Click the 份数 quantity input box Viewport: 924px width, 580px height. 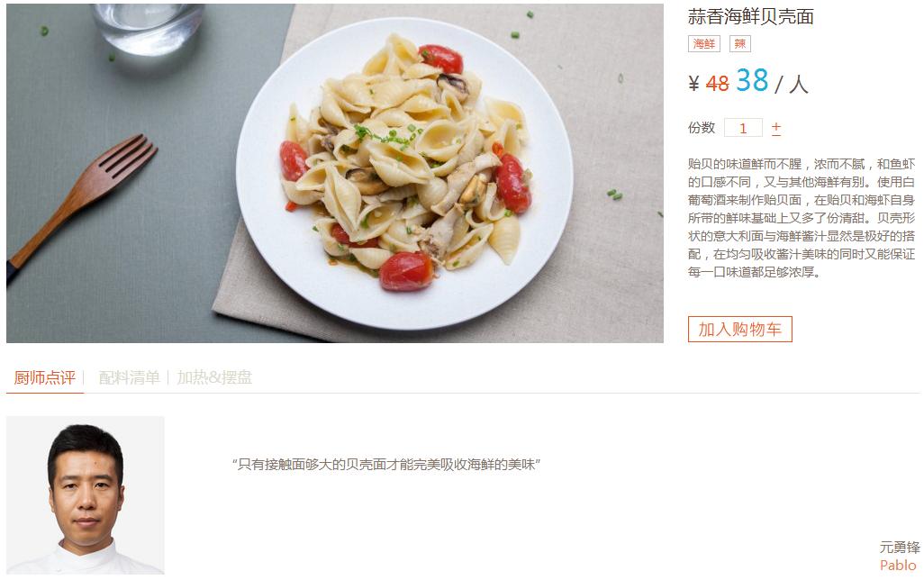coord(743,127)
